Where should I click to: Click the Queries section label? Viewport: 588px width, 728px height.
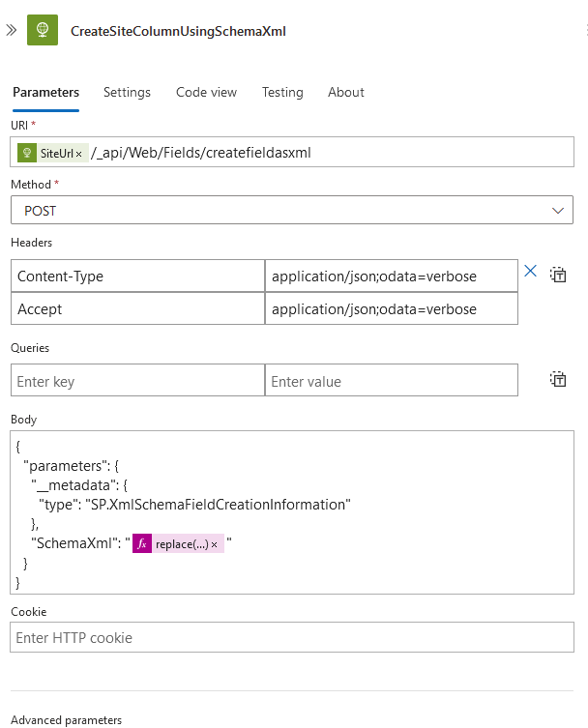pos(30,348)
